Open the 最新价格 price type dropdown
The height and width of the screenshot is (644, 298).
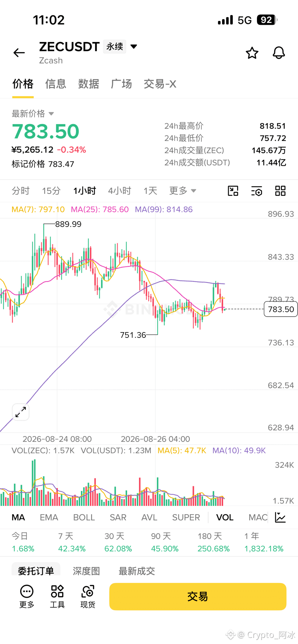tap(33, 114)
